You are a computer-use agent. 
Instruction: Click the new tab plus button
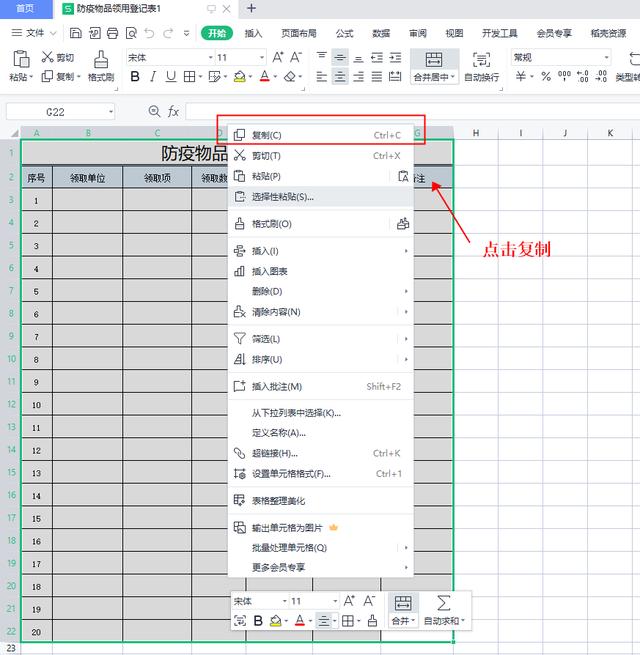(x=251, y=8)
